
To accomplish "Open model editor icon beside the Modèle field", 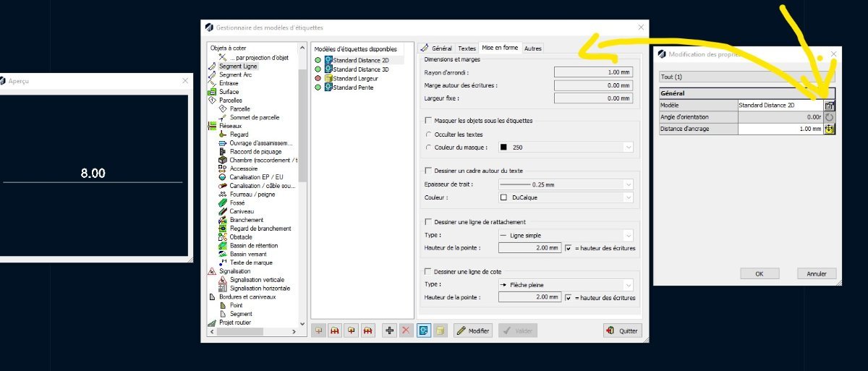I will [x=829, y=105].
